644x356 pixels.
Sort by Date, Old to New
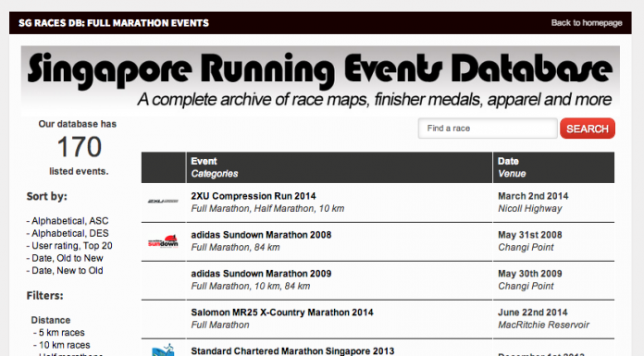(65, 258)
